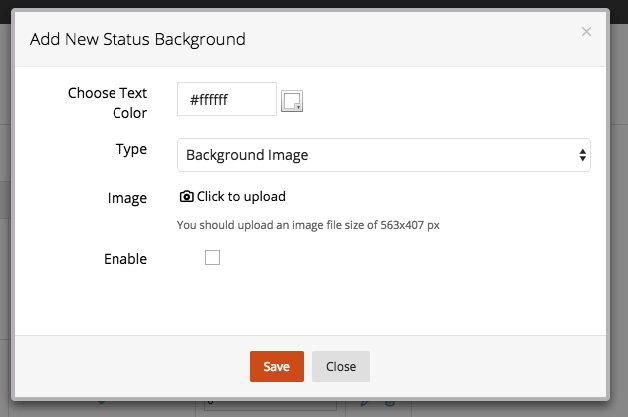Click the pencil edit icon behind the dialog

[x=364, y=403]
